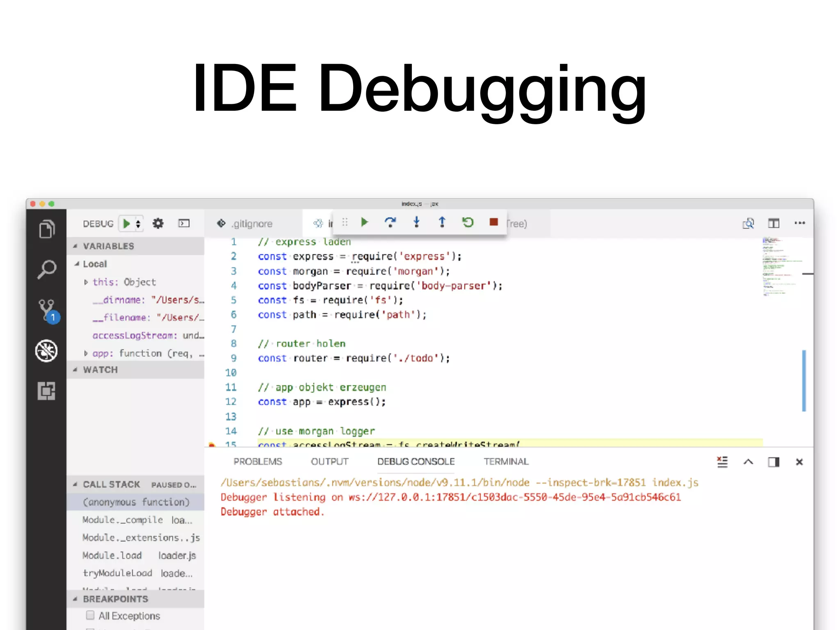This screenshot has width=840, height=630.
Task: Open debug configuration dropdown arrows
Action: [x=138, y=224]
